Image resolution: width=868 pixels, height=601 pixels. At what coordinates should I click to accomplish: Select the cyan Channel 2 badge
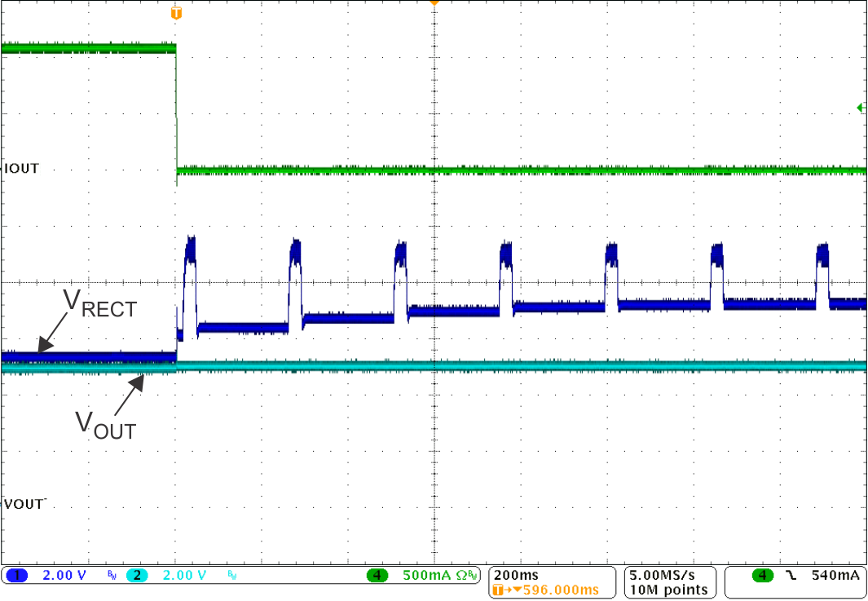[135, 576]
